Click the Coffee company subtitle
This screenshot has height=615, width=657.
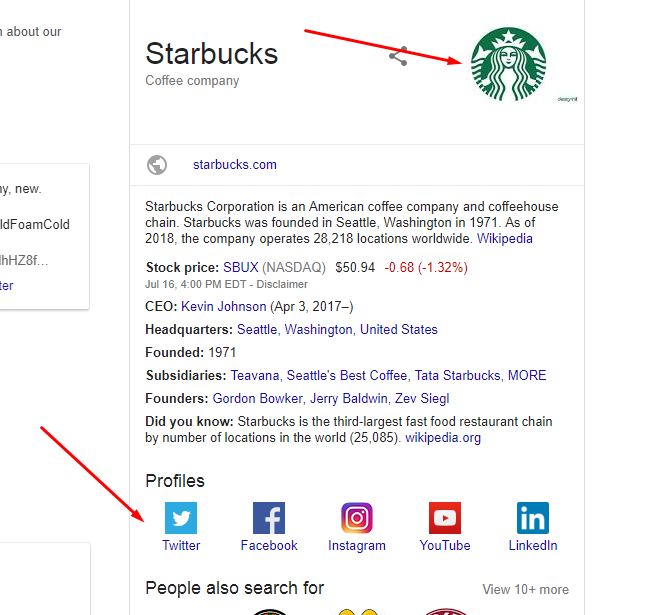[x=192, y=80]
